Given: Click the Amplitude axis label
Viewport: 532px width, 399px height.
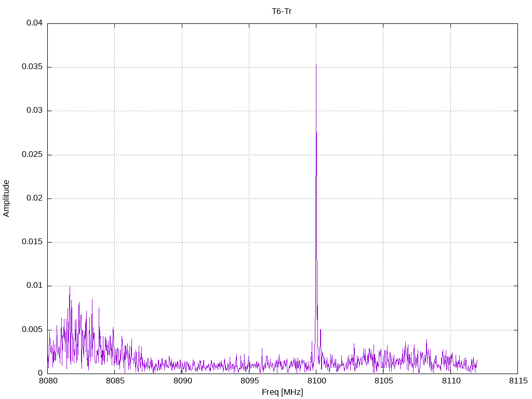Looking at the screenshot, I should tap(6, 198).
